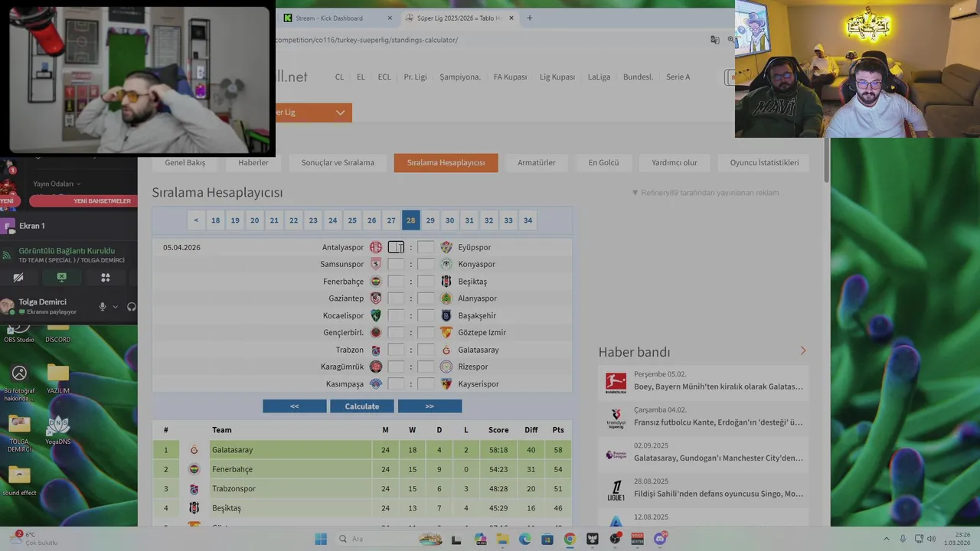Click the Göztepe Izmir crest icon
Image resolution: width=980 pixels, height=551 pixels.
click(x=446, y=332)
